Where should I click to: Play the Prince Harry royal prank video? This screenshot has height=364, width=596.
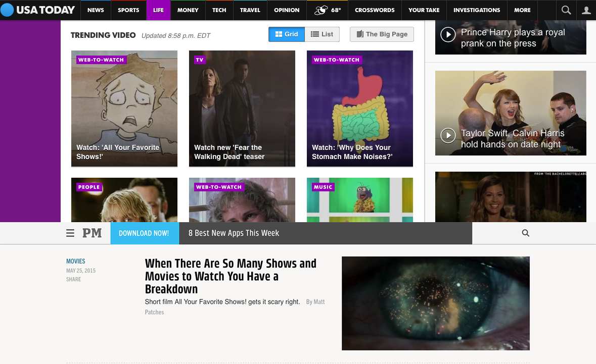(448, 34)
